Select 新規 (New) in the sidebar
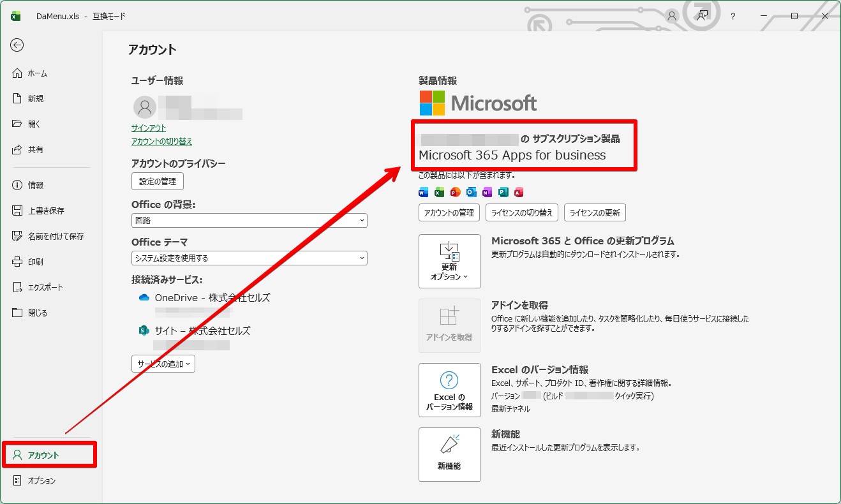Screen dimensions: 841x504 point(29,99)
